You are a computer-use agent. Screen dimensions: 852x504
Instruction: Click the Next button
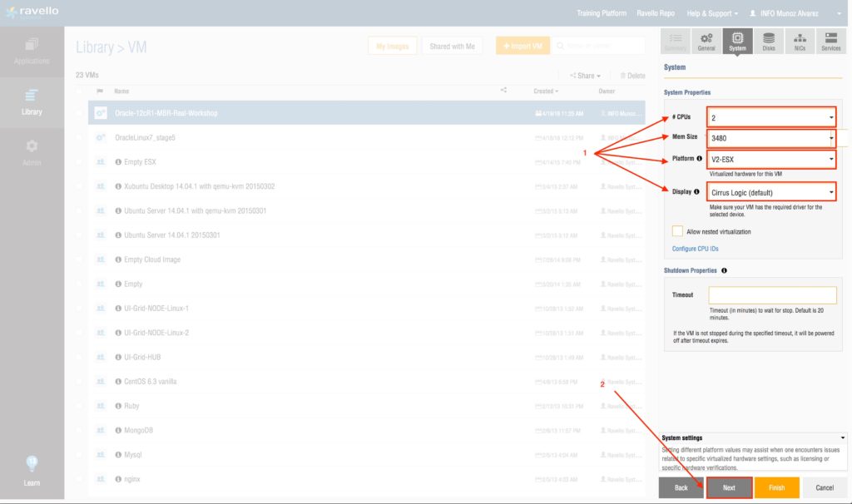point(729,487)
